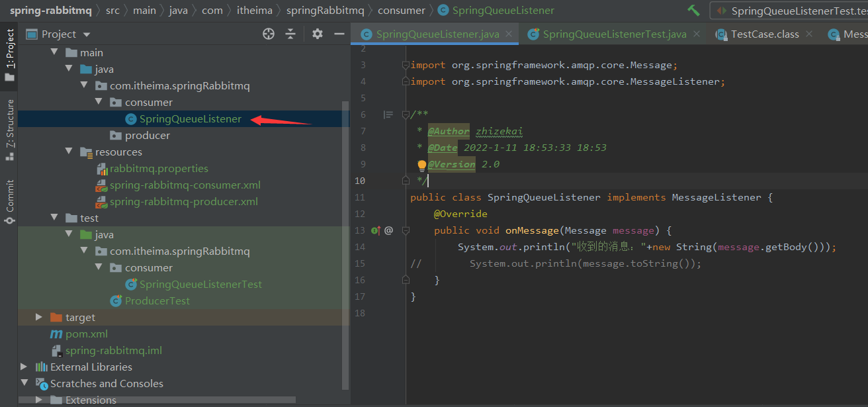This screenshot has width=868, height=407.
Task: Open spring-rabbitmq-producer.xml file
Action: click(x=184, y=201)
